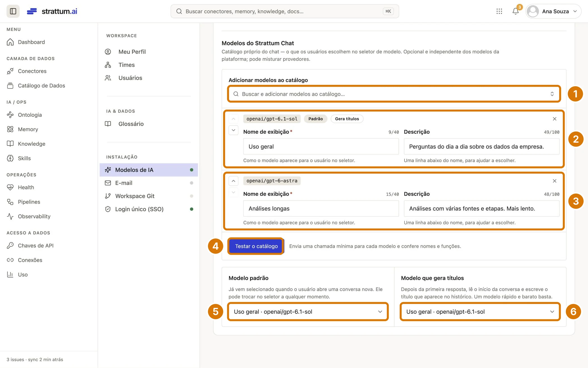Edit the Análises longas display name field
This screenshot has width=588, height=368.
[x=321, y=208]
